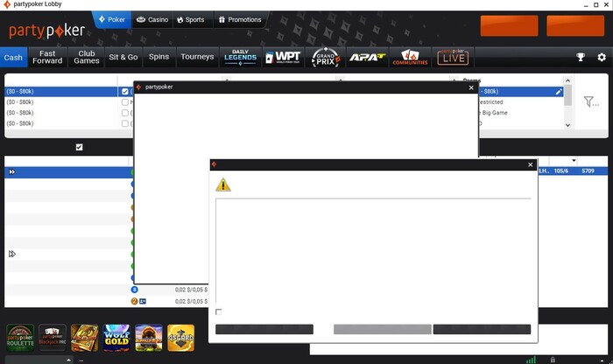Viewport: 613px width, 364px height.
Task: Check the box in fourth ($0 - $80k) row
Action: click(125, 123)
